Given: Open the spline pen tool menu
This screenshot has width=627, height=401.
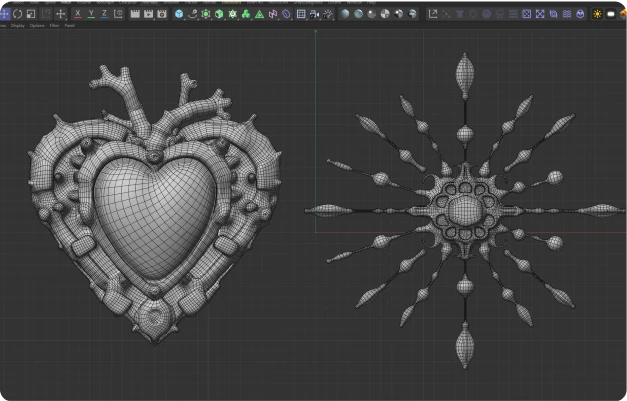Looking at the screenshot, I should [x=193, y=14].
